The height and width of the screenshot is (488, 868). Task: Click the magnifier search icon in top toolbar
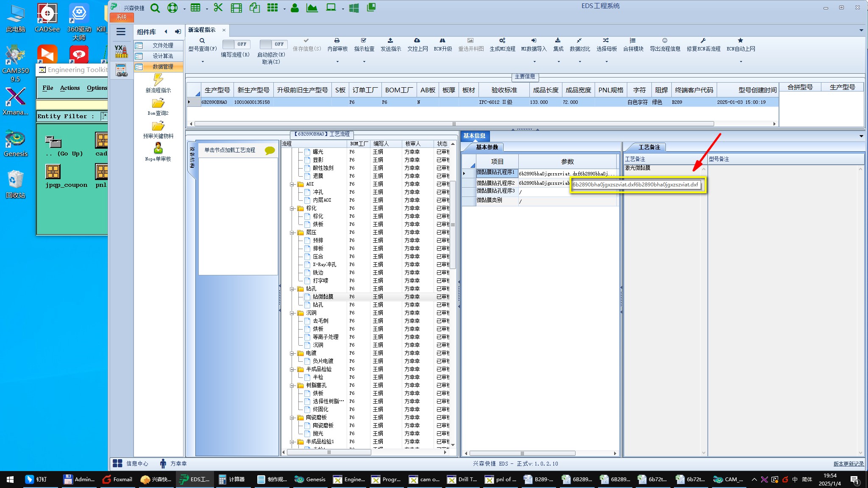(155, 8)
